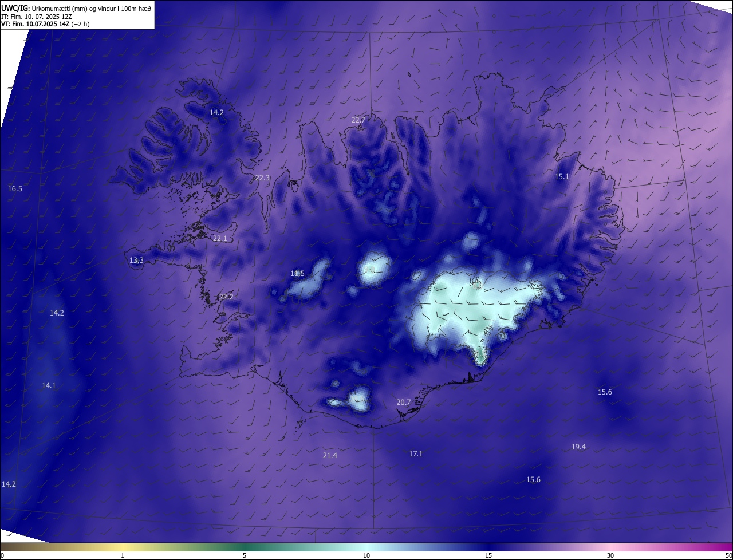Click the 50 tick on the colour scale

click(728, 555)
